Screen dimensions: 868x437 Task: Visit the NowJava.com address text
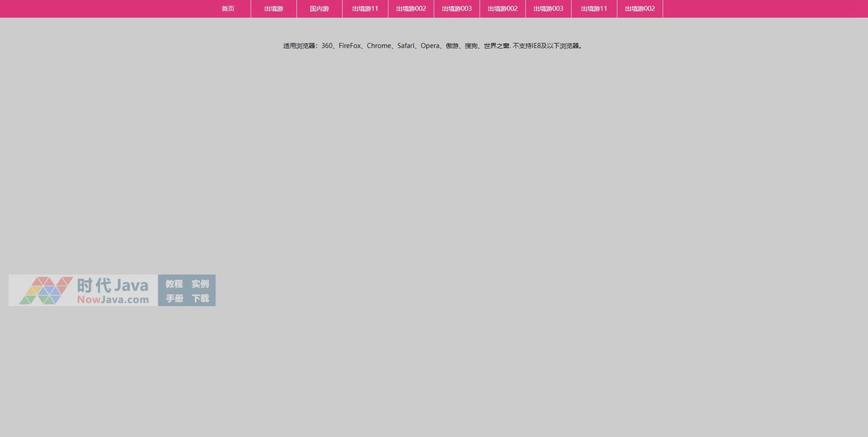click(113, 299)
